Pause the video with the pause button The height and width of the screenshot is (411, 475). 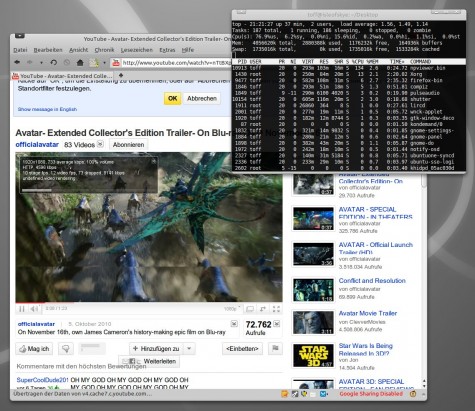tap(22, 309)
